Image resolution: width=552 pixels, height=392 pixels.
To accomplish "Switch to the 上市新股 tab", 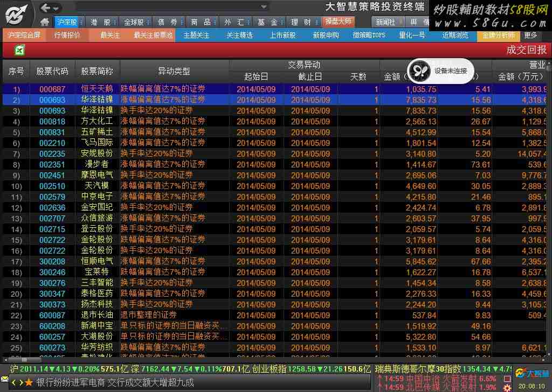I will pos(282,36).
